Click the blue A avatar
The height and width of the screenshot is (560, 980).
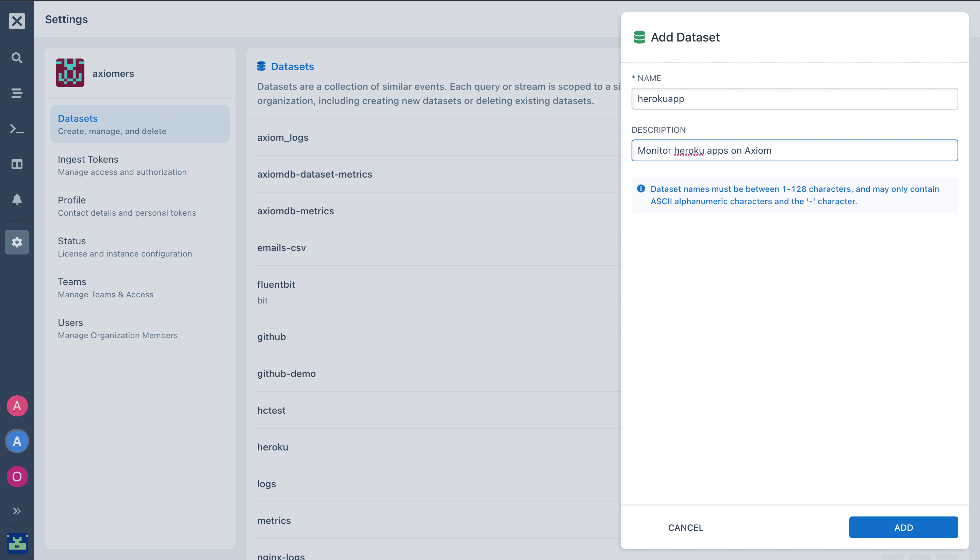pos(17,441)
